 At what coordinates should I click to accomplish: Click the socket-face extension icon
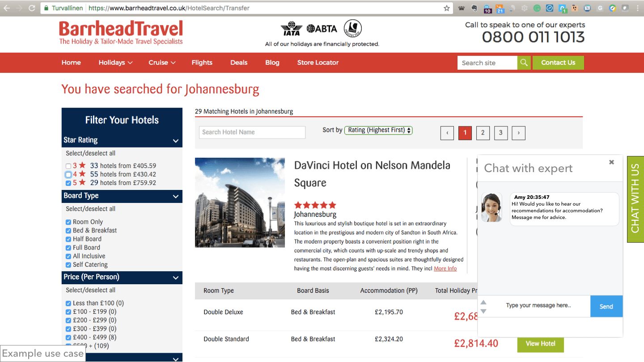pyautogui.click(x=575, y=8)
